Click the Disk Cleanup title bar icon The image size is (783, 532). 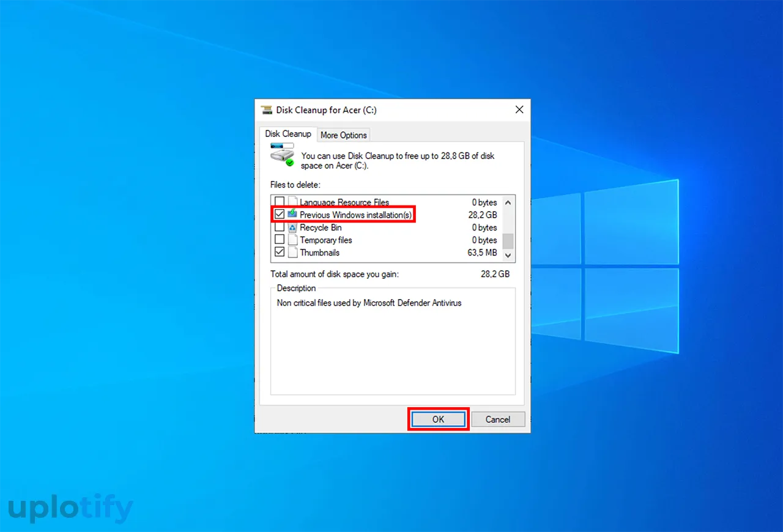267,110
